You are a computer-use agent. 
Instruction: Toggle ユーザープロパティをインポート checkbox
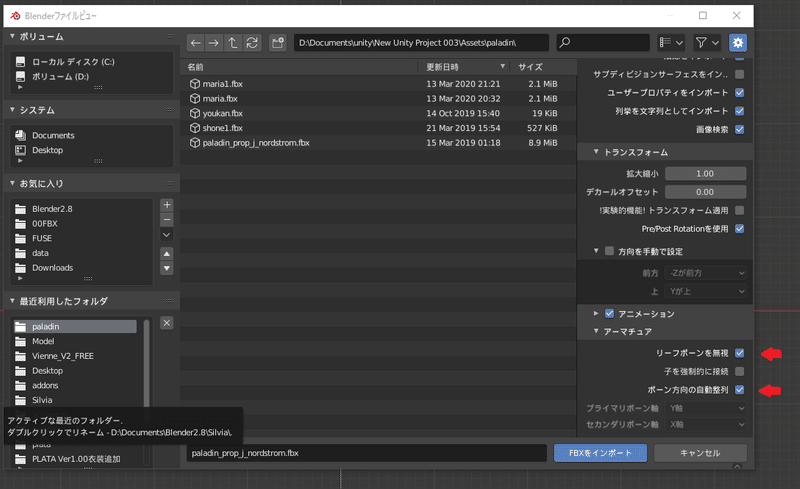tap(739, 93)
